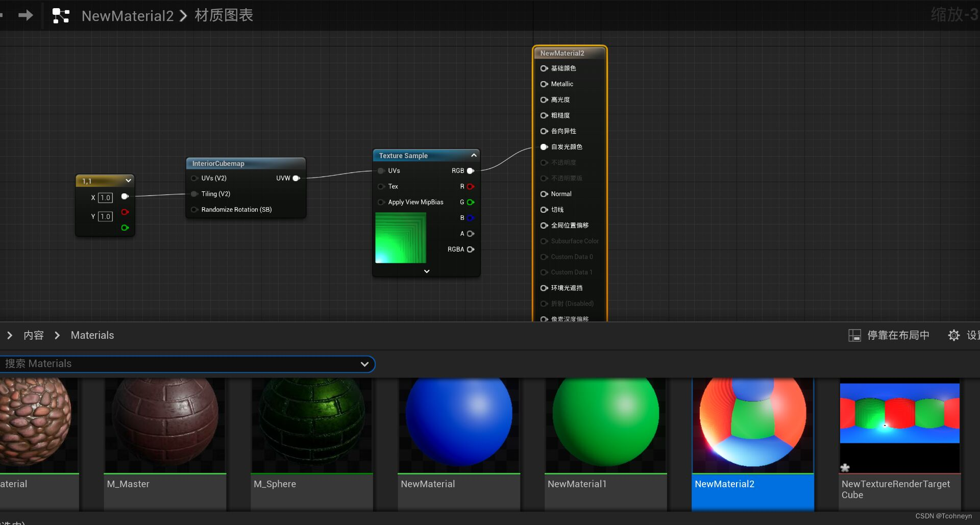
Task: Click the Metallic input pin
Action: click(x=544, y=84)
